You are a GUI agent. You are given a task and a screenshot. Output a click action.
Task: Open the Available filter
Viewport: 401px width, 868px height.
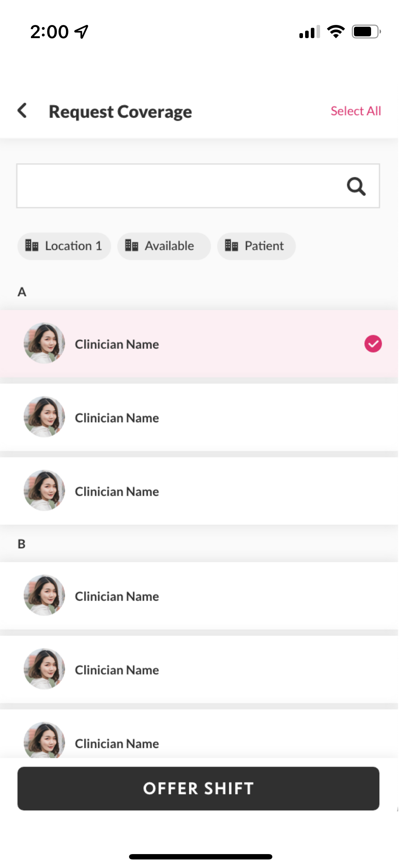[x=164, y=246]
